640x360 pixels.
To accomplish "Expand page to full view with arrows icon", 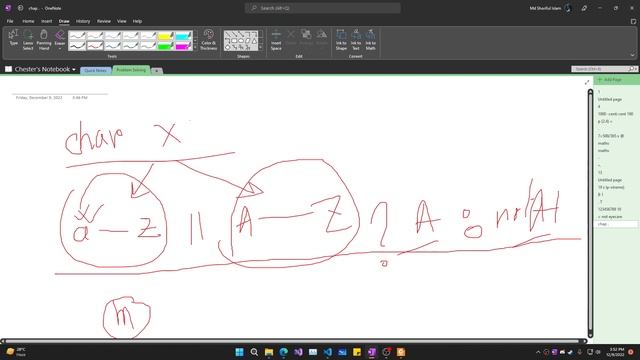I will pyautogui.click(x=587, y=82).
